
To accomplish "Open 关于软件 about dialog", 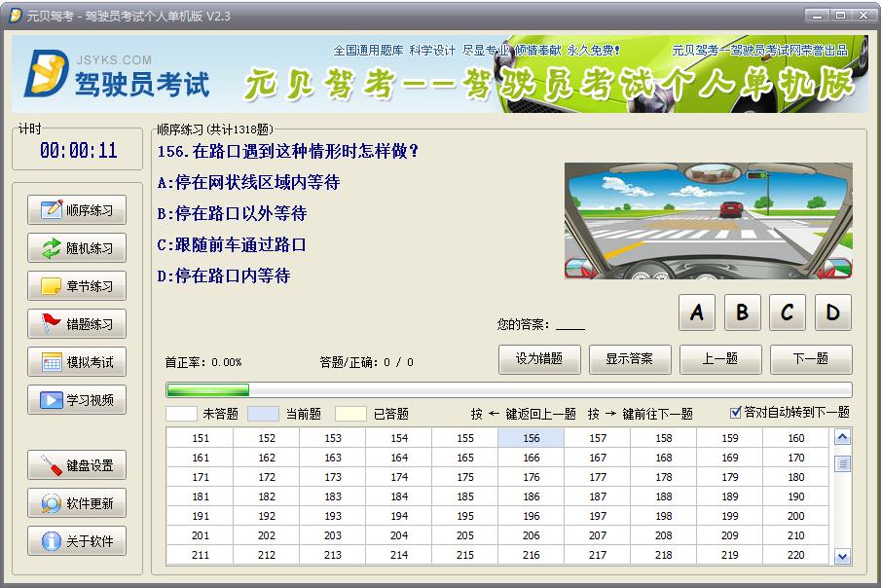I will tap(77, 540).
